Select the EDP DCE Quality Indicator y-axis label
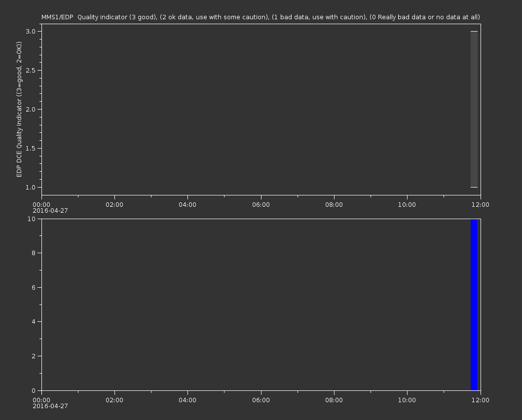Image resolution: width=522 pixels, height=420 pixels. (19, 109)
